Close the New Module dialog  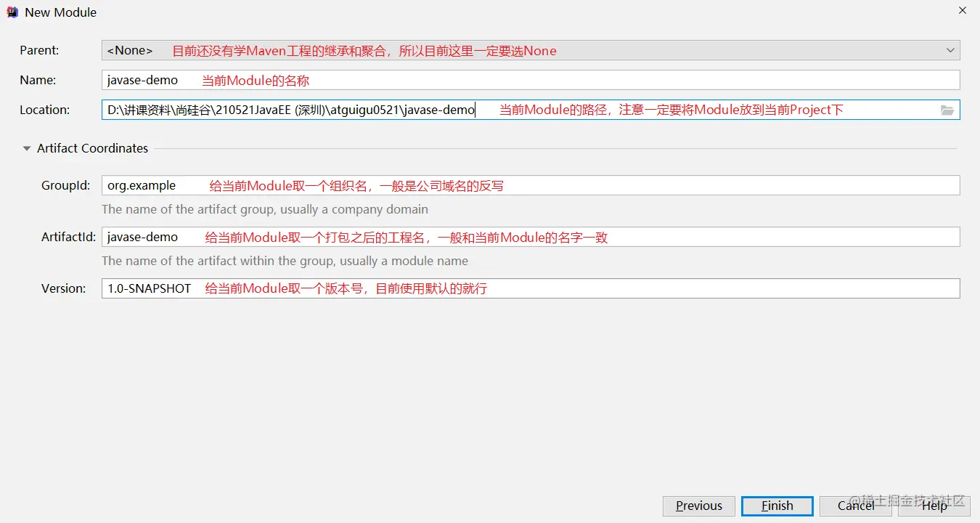click(x=962, y=10)
